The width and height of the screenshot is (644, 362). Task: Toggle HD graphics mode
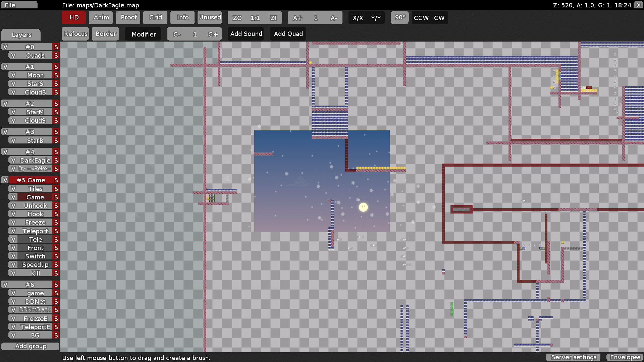[x=73, y=17]
